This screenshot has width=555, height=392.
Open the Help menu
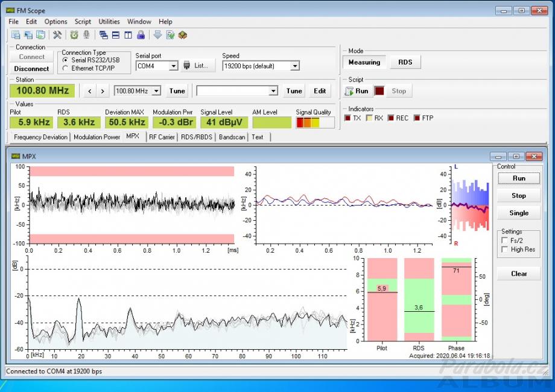(x=165, y=22)
